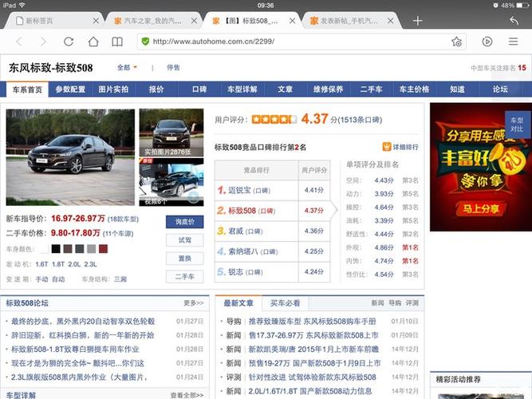Open the 文章 nav tab
532x399 pixels.
[x=285, y=89]
